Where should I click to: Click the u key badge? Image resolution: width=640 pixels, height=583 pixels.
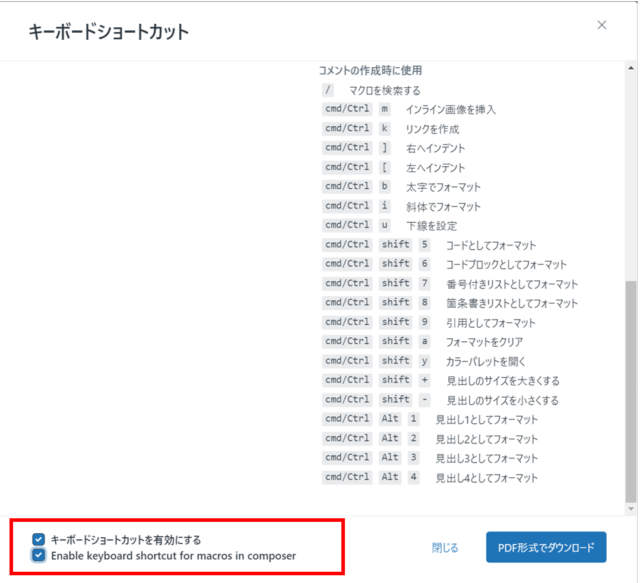coord(384,225)
